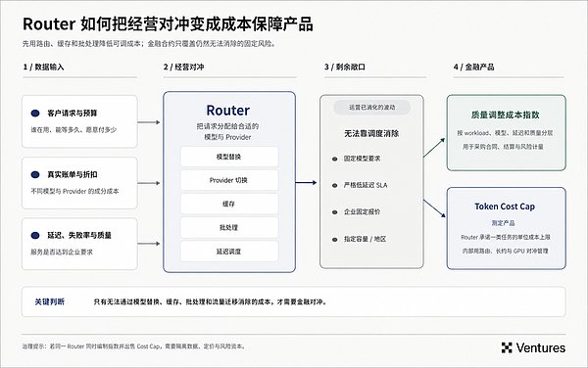
Task: Click the list item 指定容量 / 地区
Action: coord(365,239)
